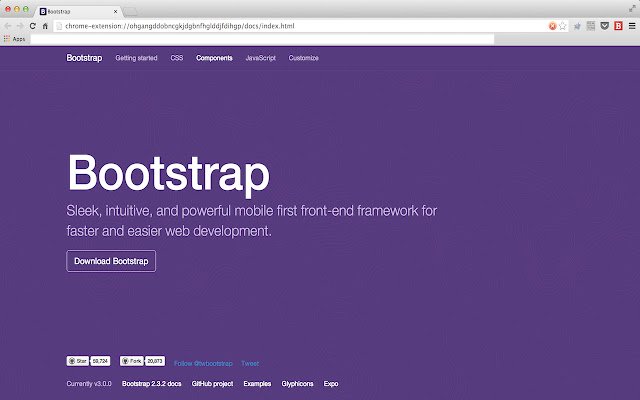This screenshot has width=640, height=400.
Task: Open the Customize navbar item
Action: 304,58
